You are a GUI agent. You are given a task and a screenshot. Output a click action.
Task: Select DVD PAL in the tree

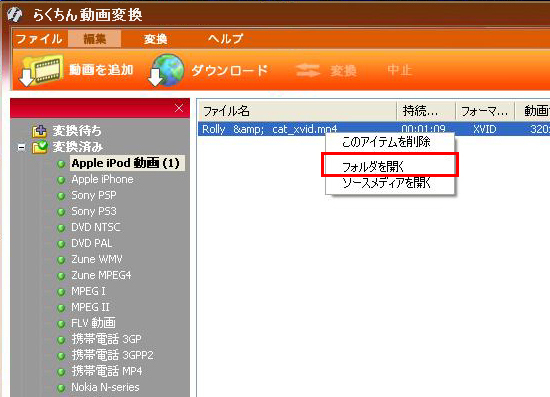(92, 243)
